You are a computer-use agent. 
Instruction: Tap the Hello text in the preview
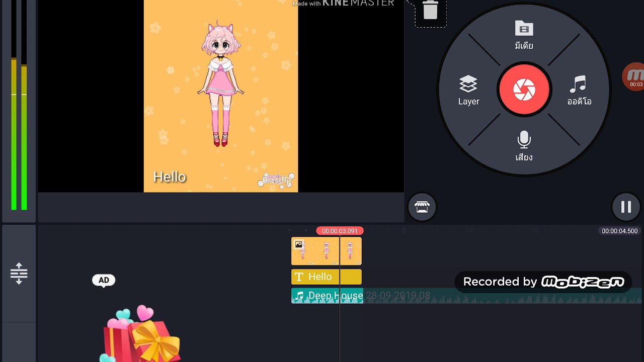170,177
